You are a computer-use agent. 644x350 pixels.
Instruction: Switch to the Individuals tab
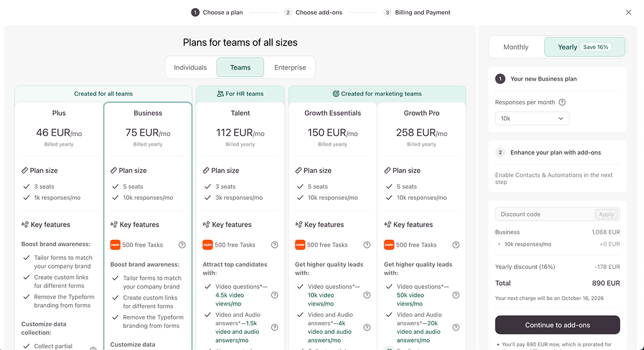pyautogui.click(x=191, y=68)
